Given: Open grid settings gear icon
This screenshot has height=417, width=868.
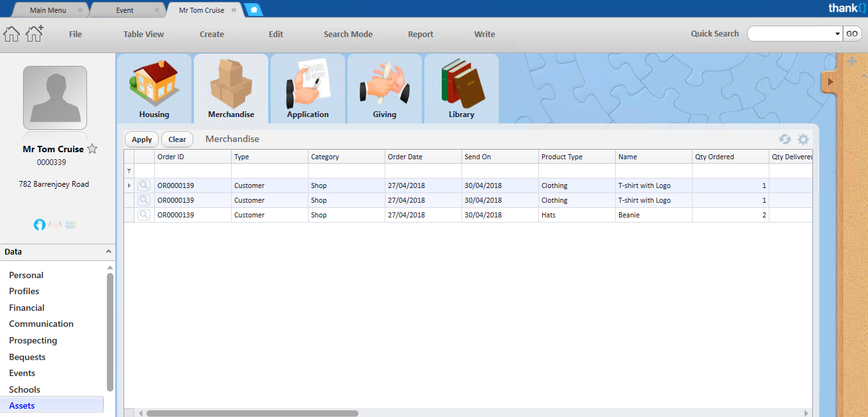Looking at the screenshot, I should (803, 139).
